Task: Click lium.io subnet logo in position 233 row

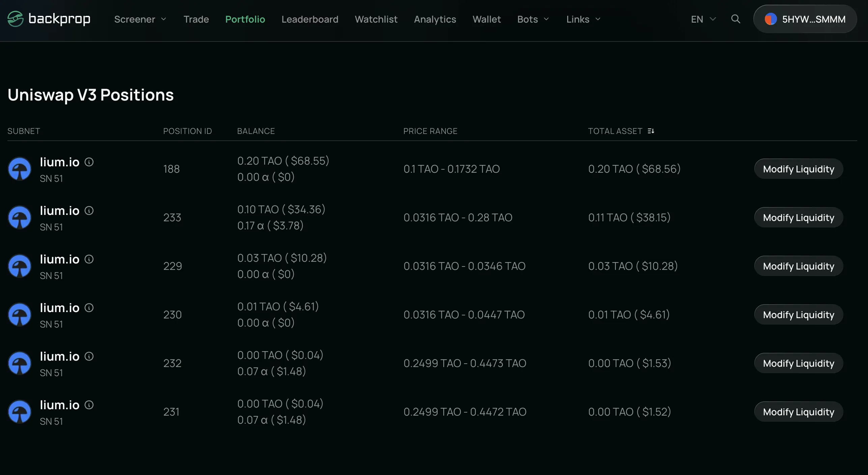Action: [x=20, y=218]
